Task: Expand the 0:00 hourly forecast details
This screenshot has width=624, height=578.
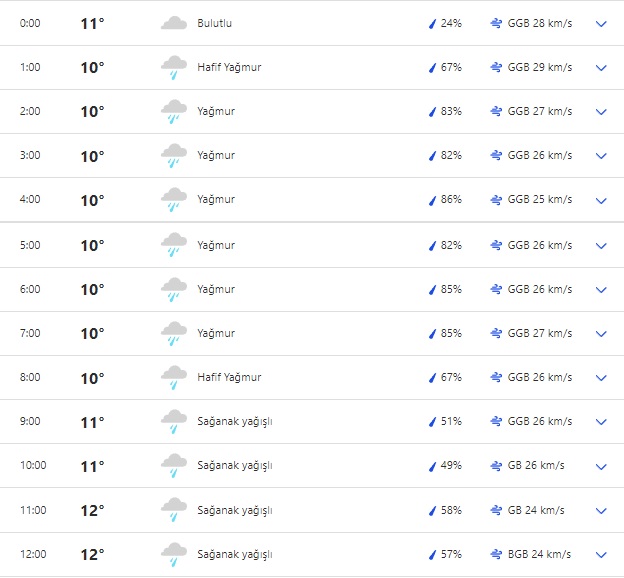Action: pyautogui.click(x=601, y=23)
